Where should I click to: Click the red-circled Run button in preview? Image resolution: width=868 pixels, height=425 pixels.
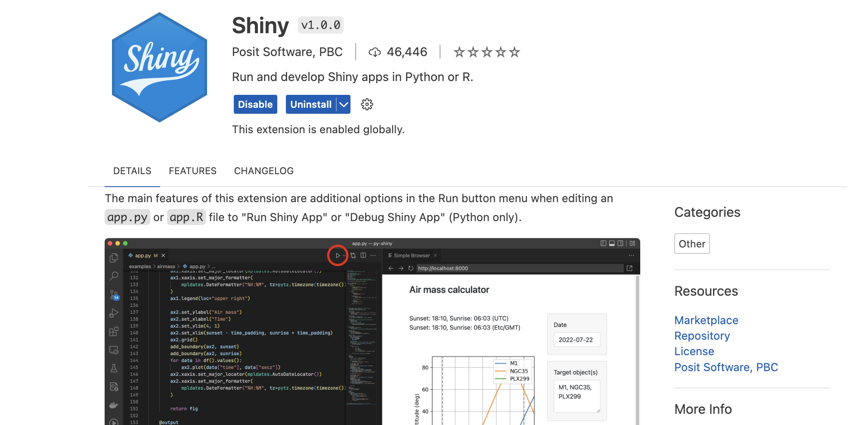click(x=338, y=256)
